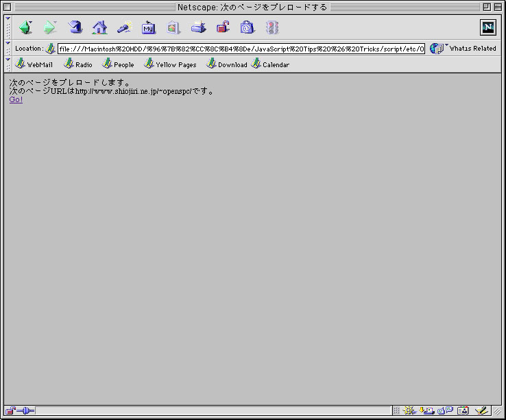This screenshot has width=506, height=420.
Task: Print the page using the printer icon
Action: coord(198,27)
